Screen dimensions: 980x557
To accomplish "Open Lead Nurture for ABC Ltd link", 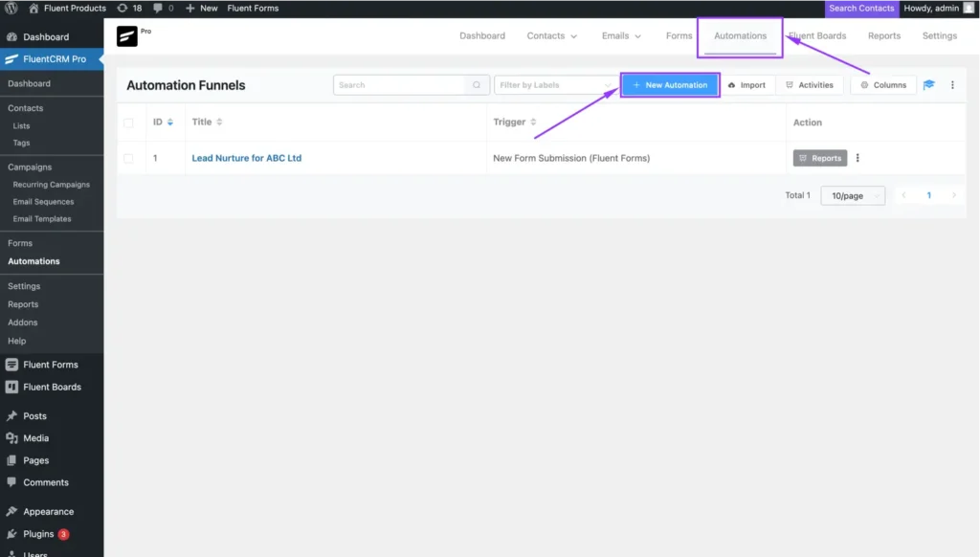I will [246, 158].
